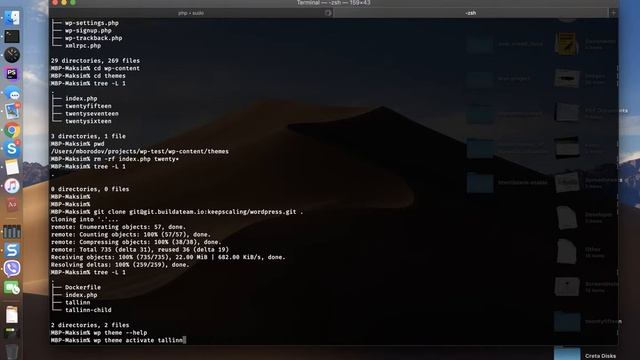Click the Terminal window title text
This screenshot has width=640, height=360.
coord(333,3)
